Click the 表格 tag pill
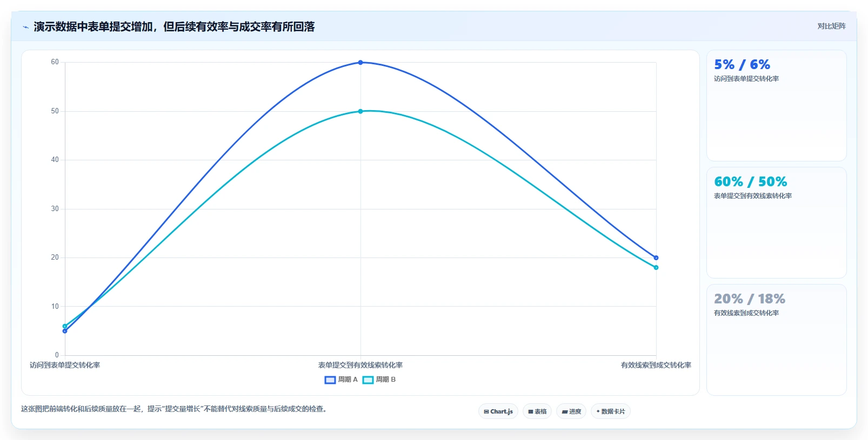The height and width of the screenshot is (440, 868). 537,411
